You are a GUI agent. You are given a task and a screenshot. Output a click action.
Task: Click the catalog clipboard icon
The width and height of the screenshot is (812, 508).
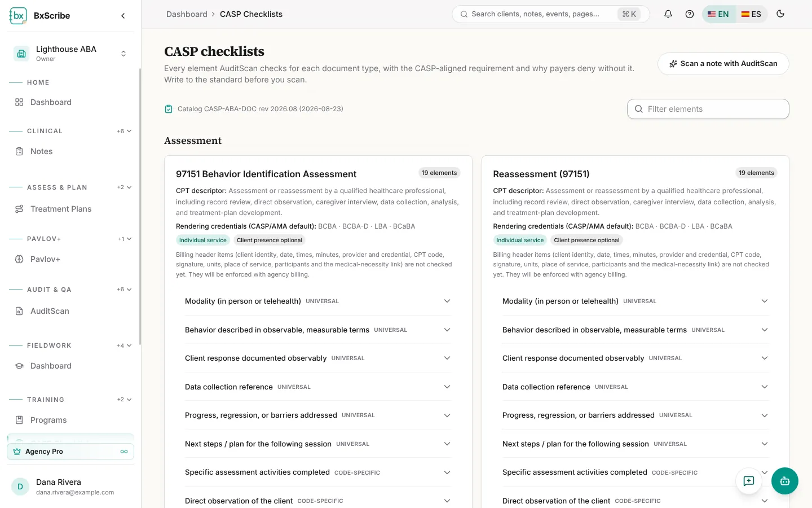pyautogui.click(x=169, y=109)
